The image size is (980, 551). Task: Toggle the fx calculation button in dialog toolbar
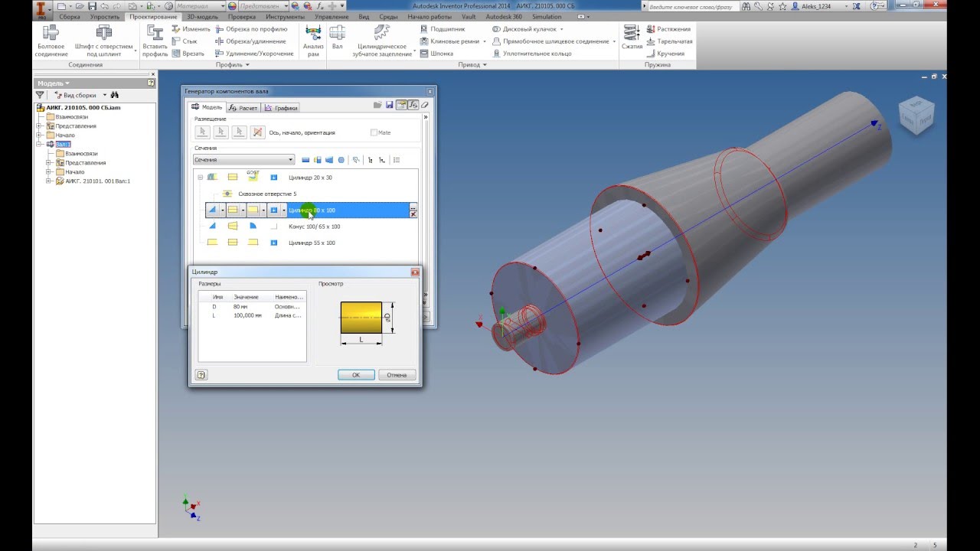413,105
